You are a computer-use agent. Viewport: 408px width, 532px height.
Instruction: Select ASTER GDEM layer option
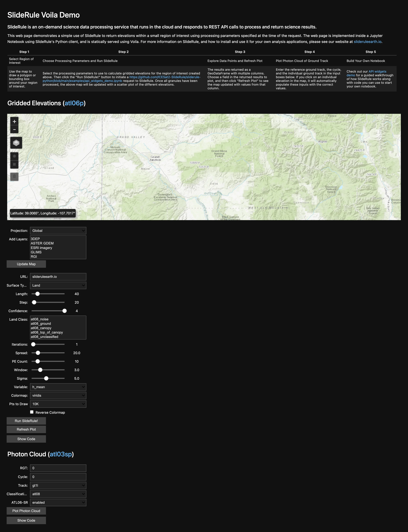point(58,243)
